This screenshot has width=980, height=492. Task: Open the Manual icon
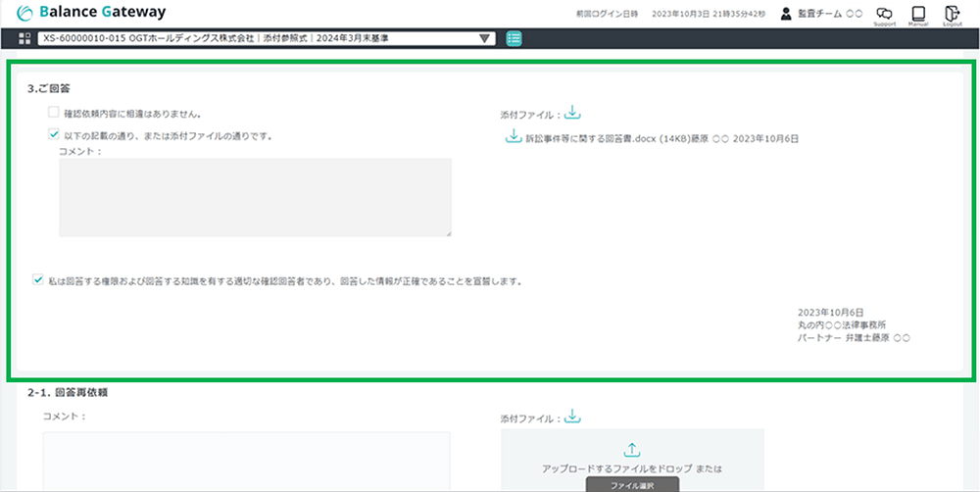coord(918,14)
